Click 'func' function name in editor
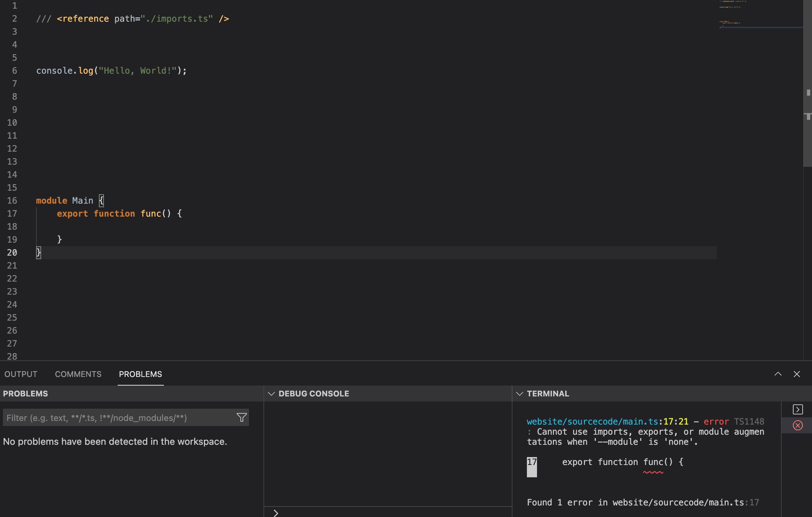 tap(151, 213)
